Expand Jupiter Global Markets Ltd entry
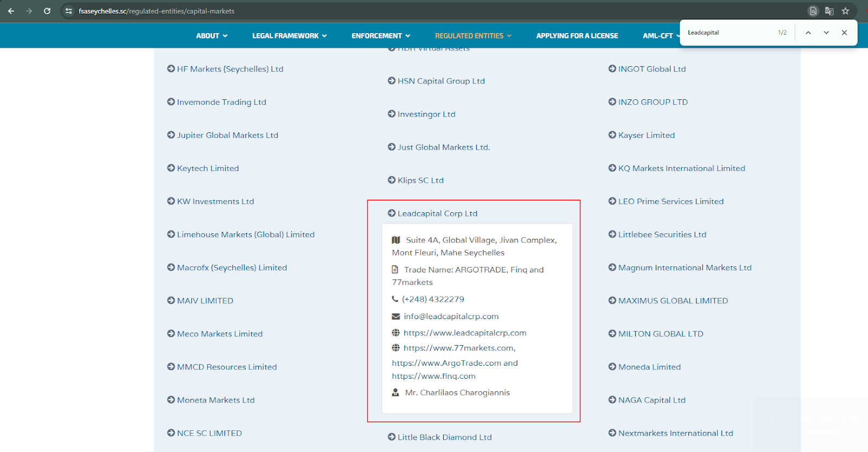The image size is (868, 452). coord(222,135)
